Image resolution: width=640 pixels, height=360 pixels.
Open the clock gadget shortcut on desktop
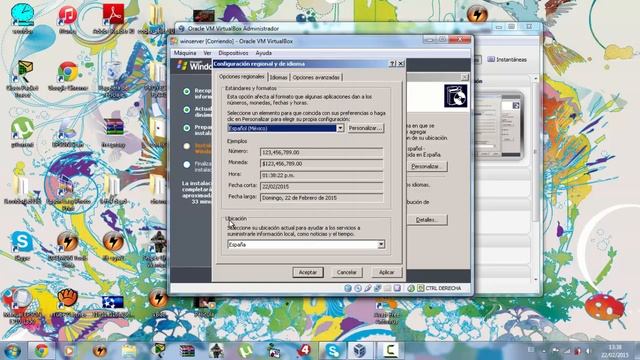pos(22,19)
